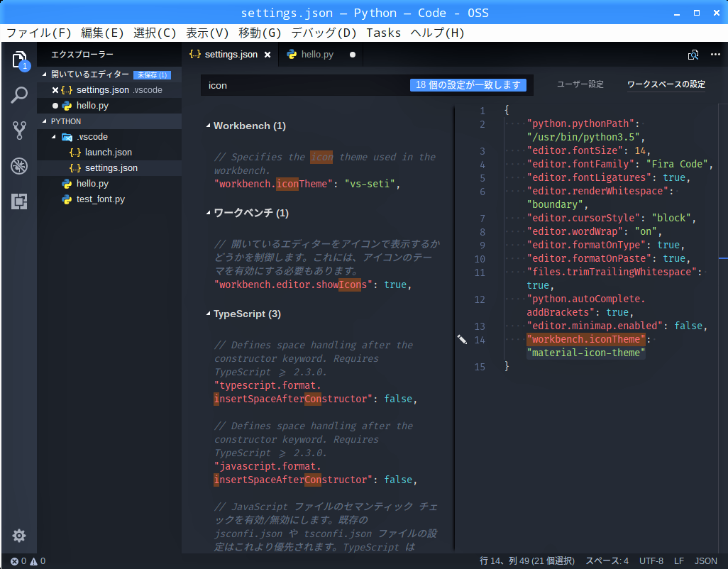This screenshot has height=569, width=728.
Task: Select settings.json under the .vscode folder
Action: 109,168
